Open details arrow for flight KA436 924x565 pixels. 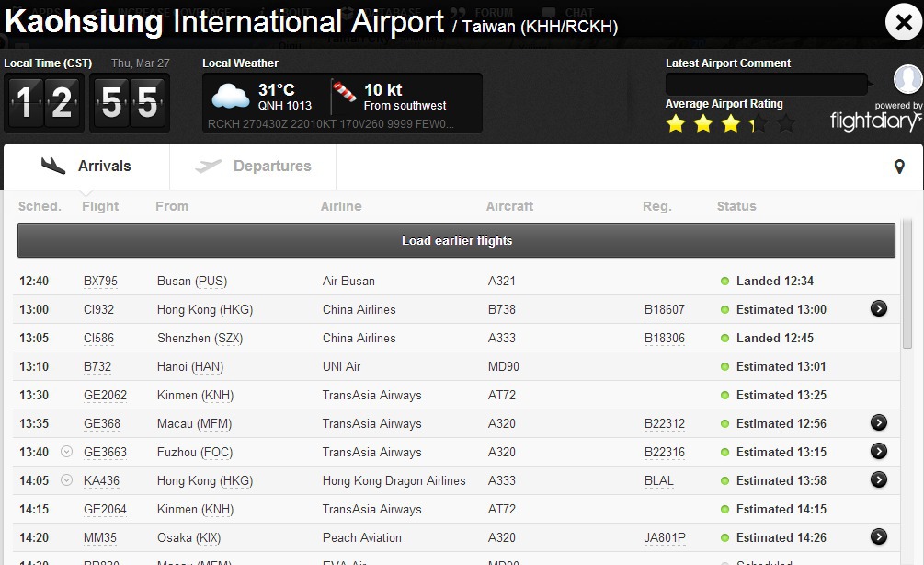879,480
